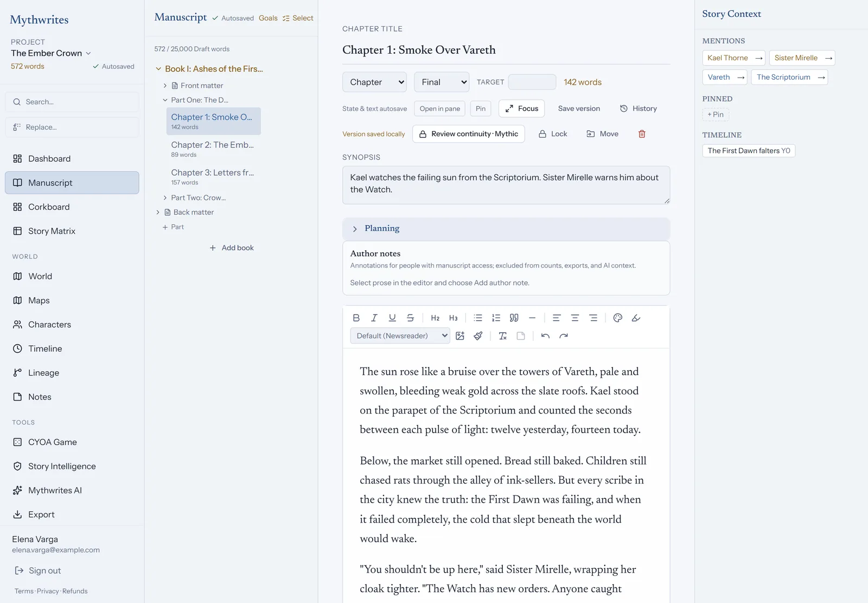Toggle the Pin button for the chapter
Image resolution: width=868 pixels, height=603 pixels.
481,109
